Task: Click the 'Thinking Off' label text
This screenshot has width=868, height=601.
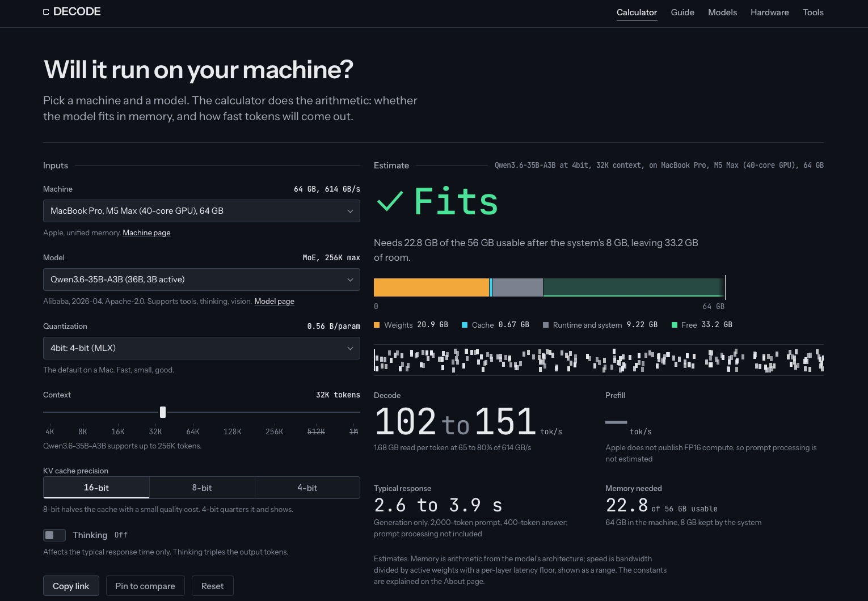Action: pos(100,535)
